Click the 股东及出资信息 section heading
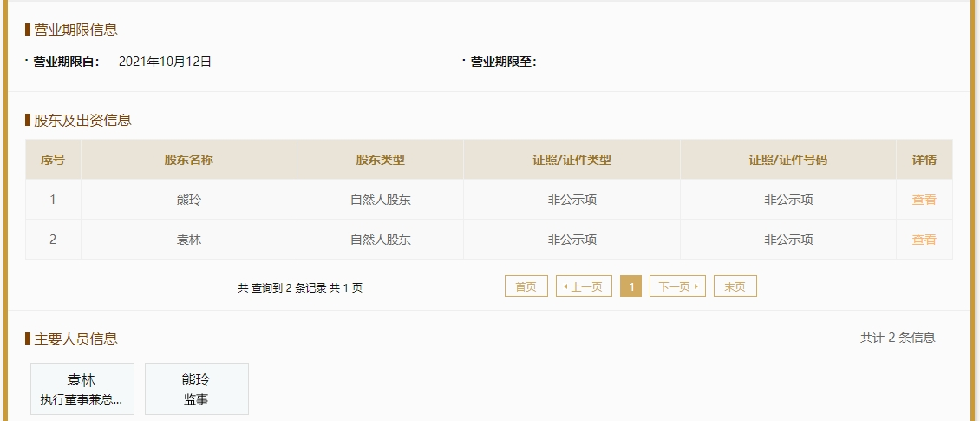 82,120
